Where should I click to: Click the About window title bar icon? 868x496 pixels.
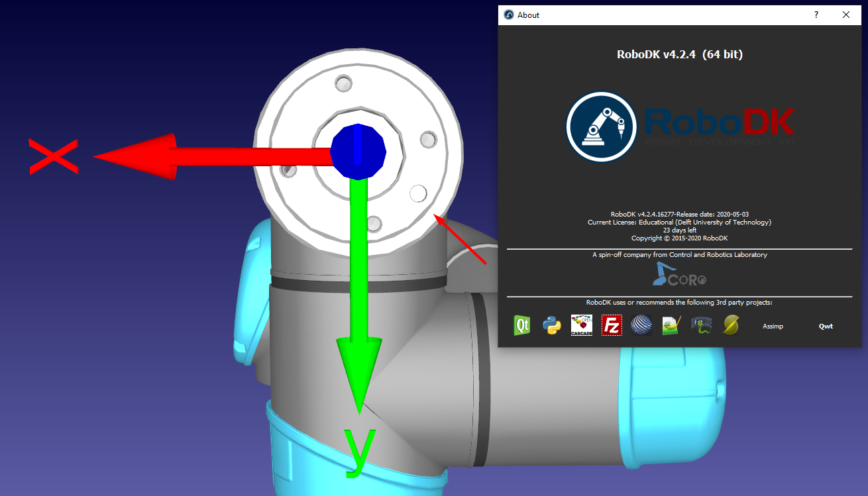[x=509, y=15]
